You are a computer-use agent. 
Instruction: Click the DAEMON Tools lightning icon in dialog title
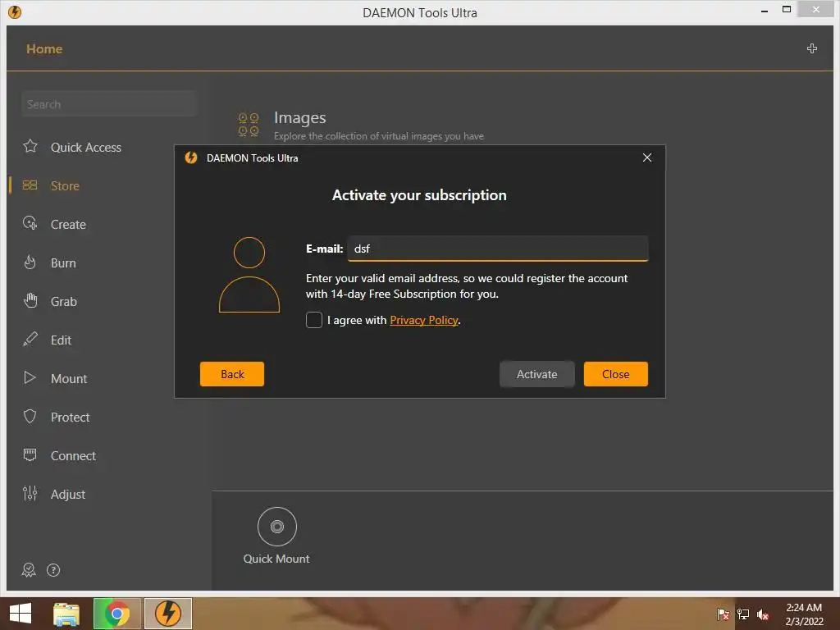click(x=191, y=157)
